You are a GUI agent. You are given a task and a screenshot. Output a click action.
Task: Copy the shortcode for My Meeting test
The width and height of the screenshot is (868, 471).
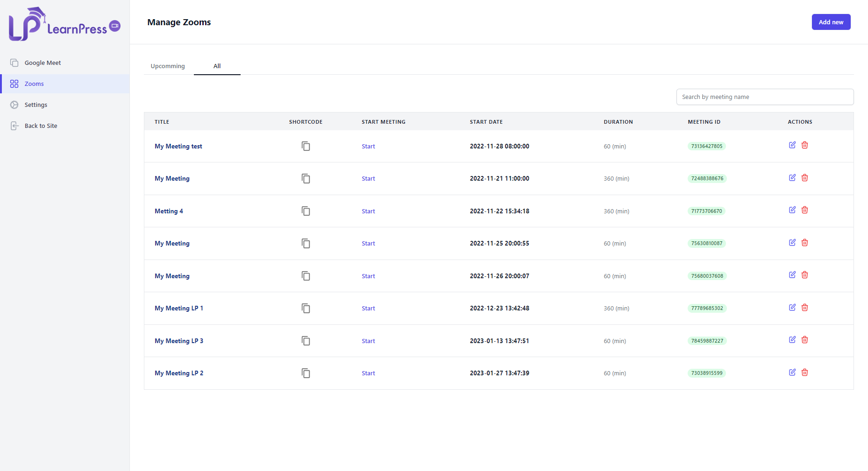pyautogui.click(x=306, y=146)
